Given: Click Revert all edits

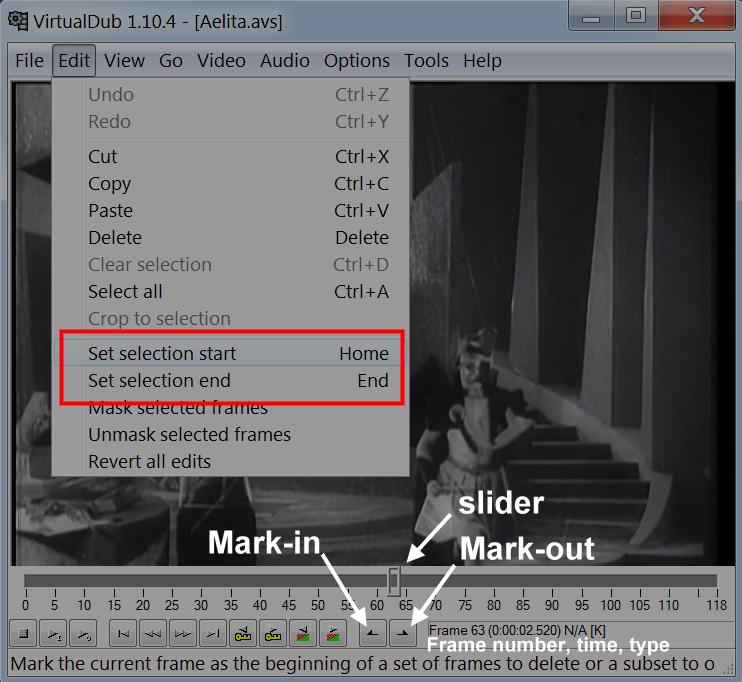Looking at the screenshot, I should [x=231, y=461].
